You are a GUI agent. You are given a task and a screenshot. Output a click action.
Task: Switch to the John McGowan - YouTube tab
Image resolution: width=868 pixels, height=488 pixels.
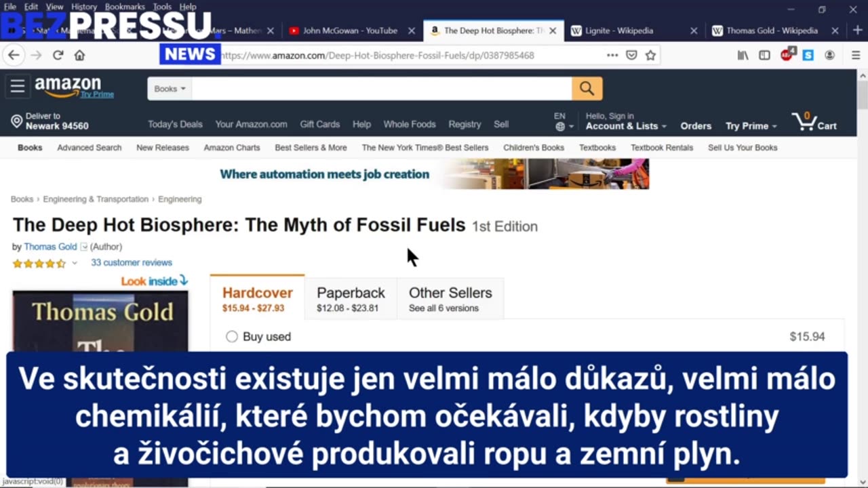pyautogui.click(x=350, y=30)
